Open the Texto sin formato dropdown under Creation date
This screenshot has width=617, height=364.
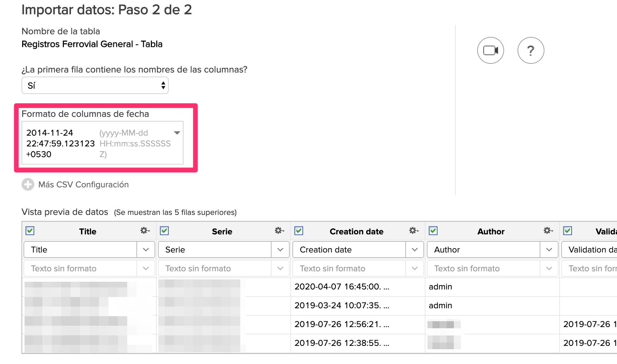[x=415, y=268]
